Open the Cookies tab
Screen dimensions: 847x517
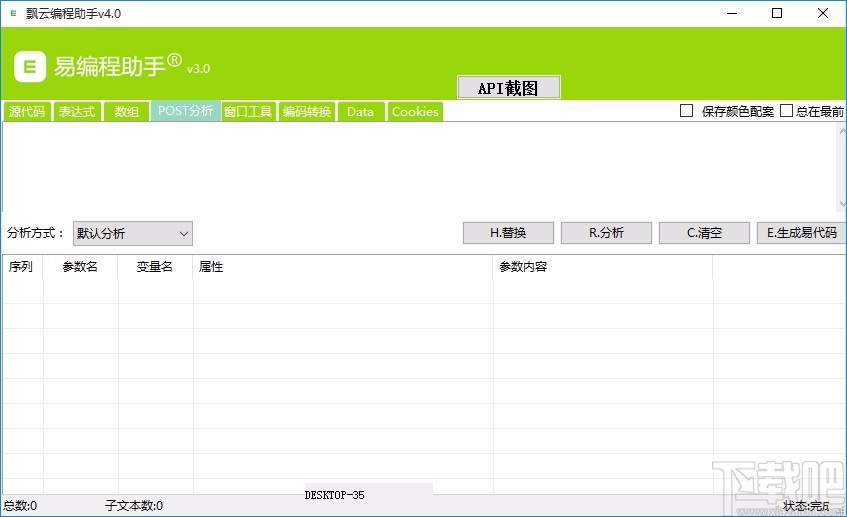pos(415,111)
